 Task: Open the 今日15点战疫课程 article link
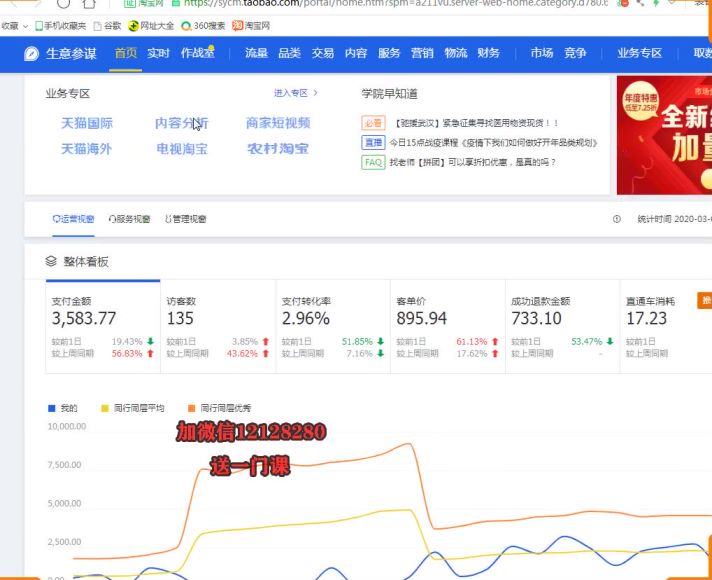494,143
